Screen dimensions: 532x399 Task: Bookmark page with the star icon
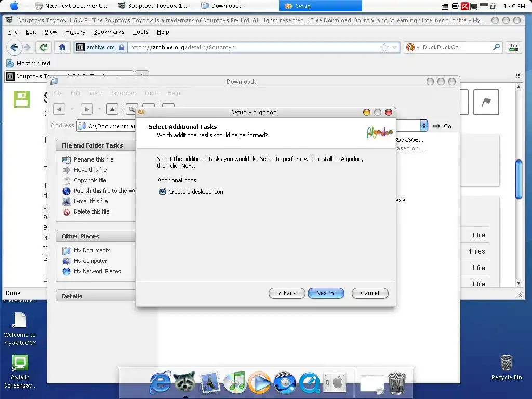click(x=384, y=47)
